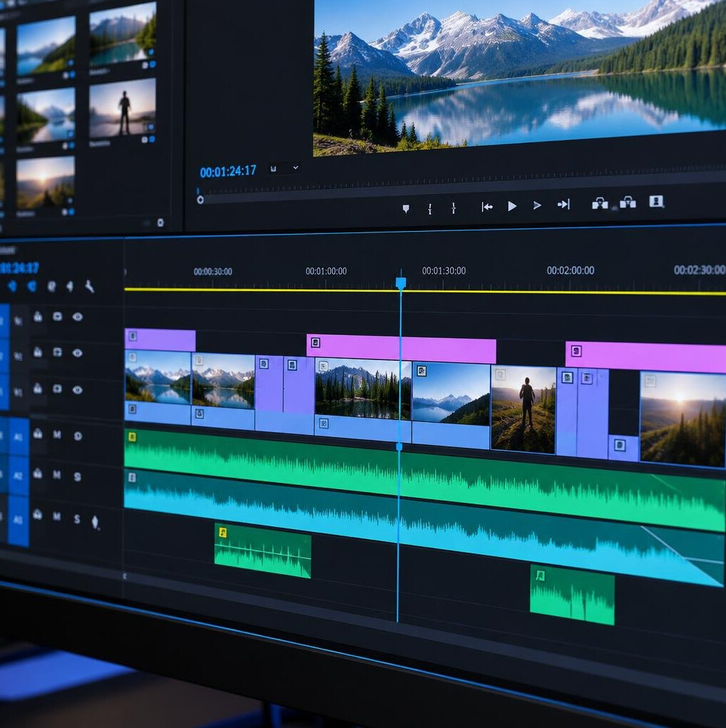Select the short green audio clip on the right of A3
This screenshot has height=728, width=726.
(x=572, y=595)
